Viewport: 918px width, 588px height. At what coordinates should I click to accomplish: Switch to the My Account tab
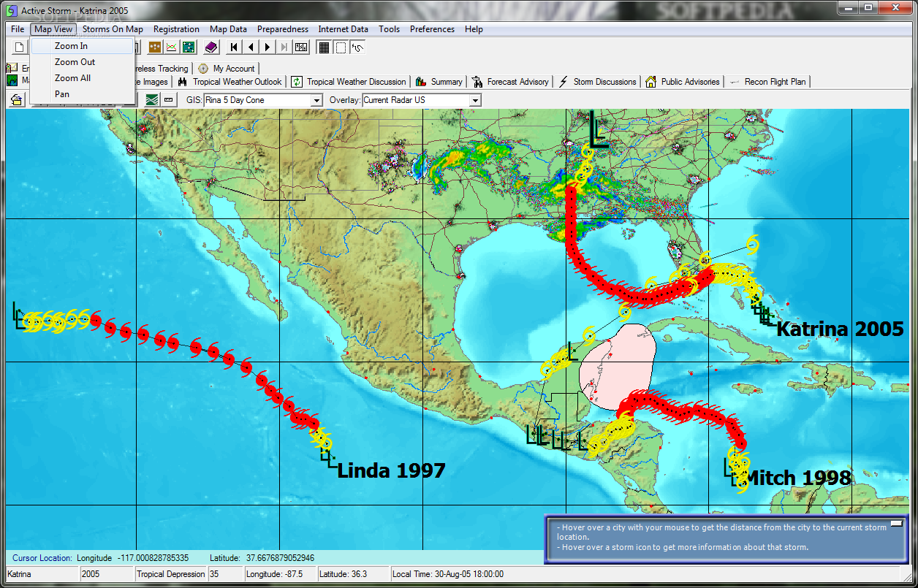point(227,69)
